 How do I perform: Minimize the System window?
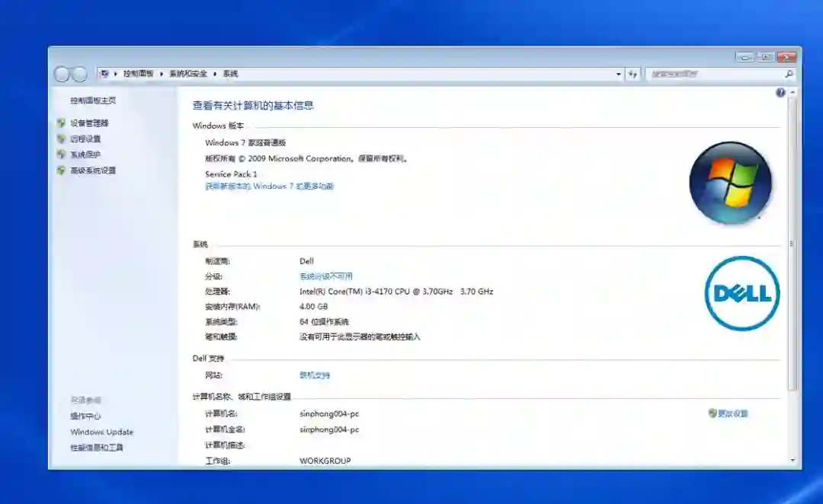pos(745,56)
